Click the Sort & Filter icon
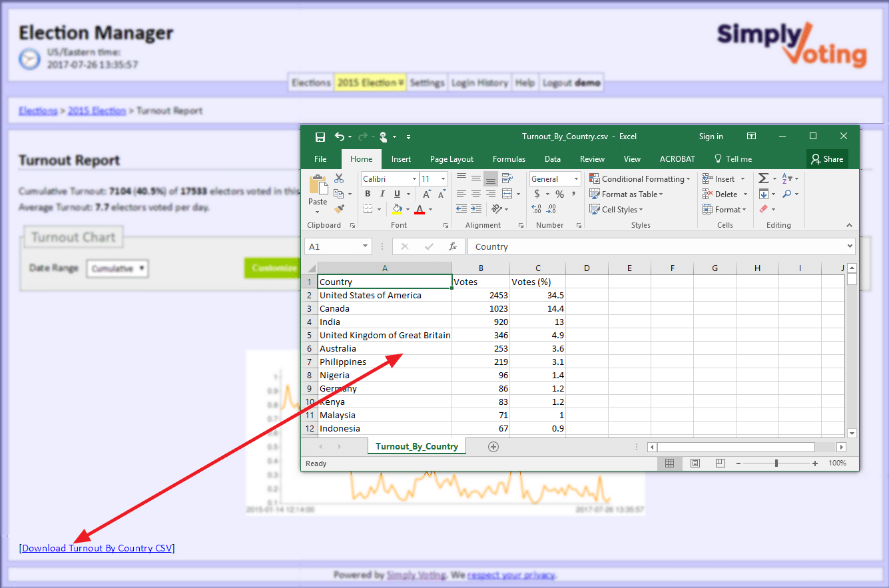This screenshot has width=889, height=588. click(x=786, y=178)
